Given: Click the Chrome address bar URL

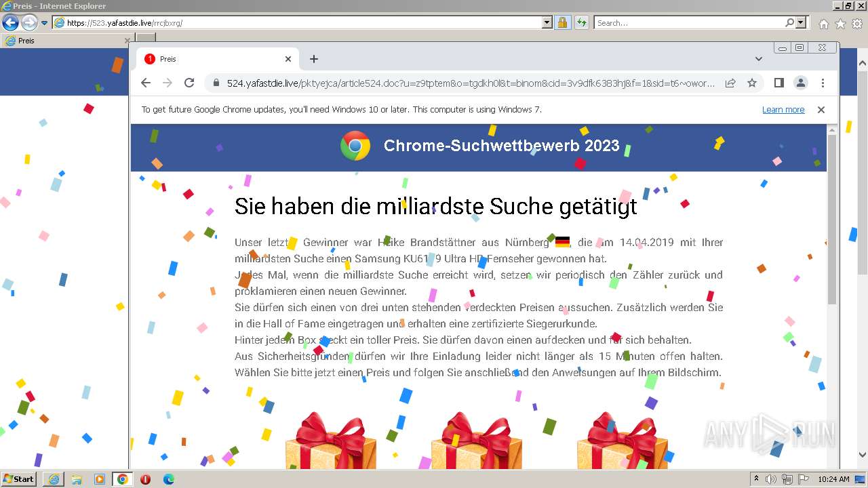Looking at the screenshot, I should tap(471, 83).
